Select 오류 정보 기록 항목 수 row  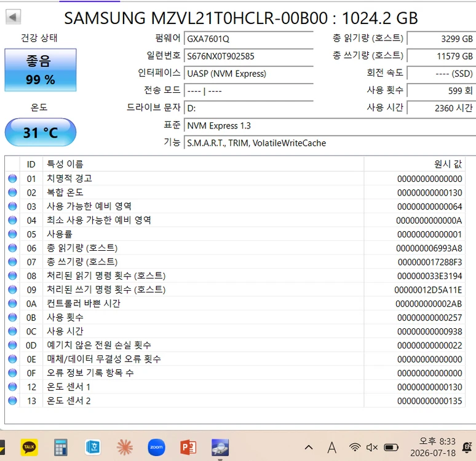click(235, 373)
